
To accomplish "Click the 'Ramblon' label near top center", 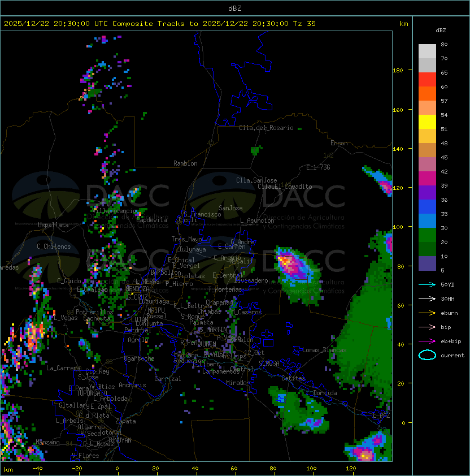I will coord(185,163).
